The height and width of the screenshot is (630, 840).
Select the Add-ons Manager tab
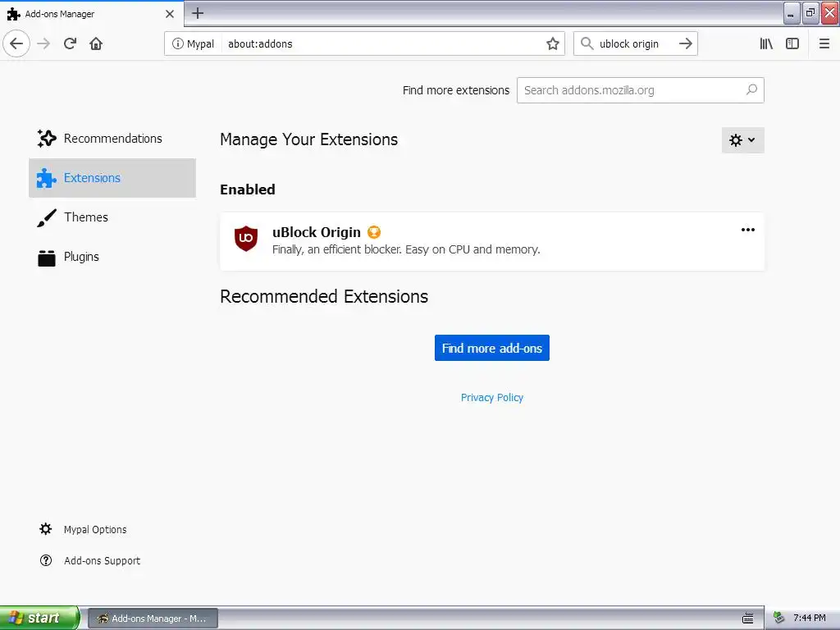coord(92,14)
